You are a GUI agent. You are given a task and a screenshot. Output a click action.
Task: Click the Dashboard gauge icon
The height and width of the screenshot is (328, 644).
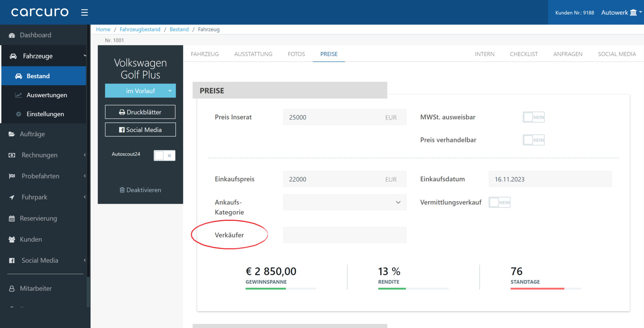tap(12, 35)
